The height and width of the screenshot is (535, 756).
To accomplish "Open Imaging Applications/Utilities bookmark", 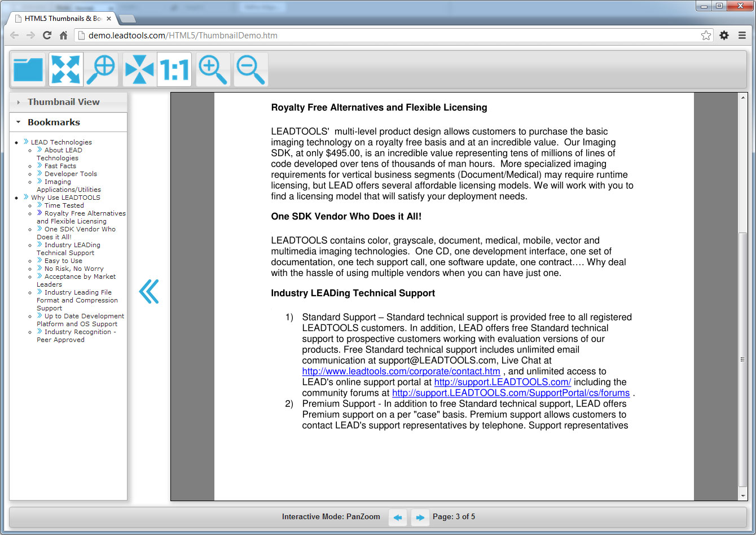I will coord(69,186).
